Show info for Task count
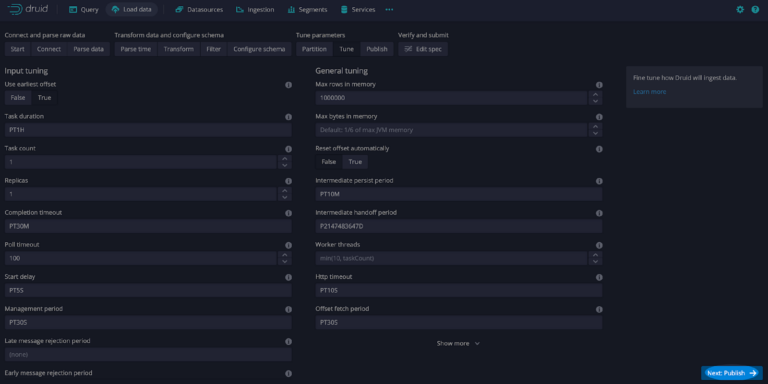 [288, 149]
